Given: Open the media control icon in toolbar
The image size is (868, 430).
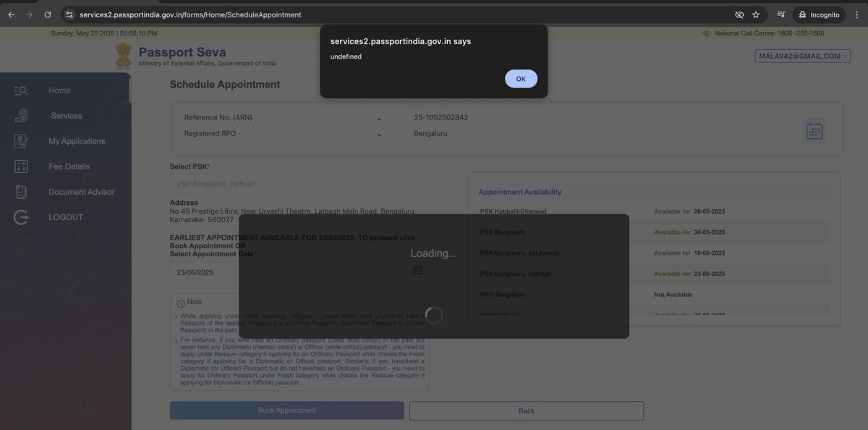Looking at the screenshot, I should (x=781, y=14).
